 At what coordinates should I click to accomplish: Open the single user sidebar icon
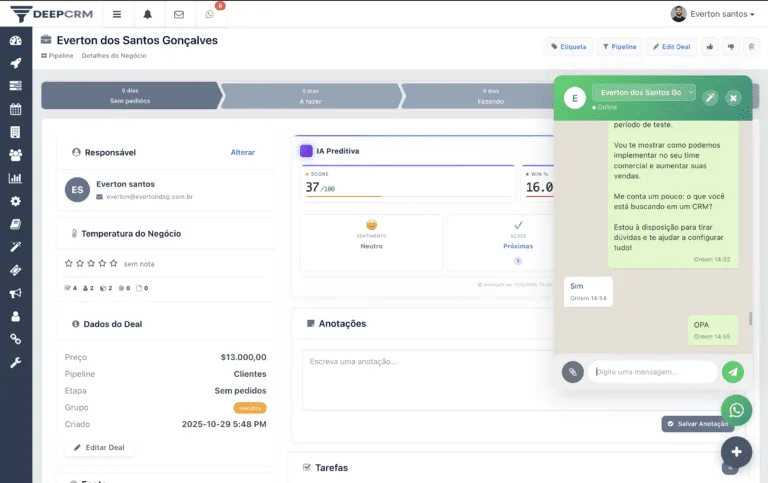pos(16,316)
